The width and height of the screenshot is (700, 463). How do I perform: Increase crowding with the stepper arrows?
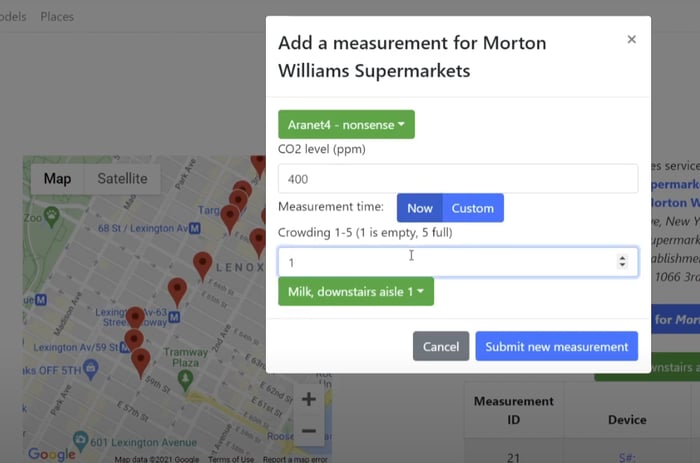[622, 258]
